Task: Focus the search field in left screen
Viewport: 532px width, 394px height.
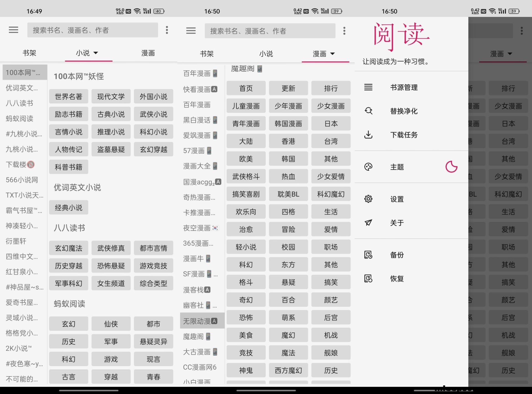Action: [x=93, y=30]
